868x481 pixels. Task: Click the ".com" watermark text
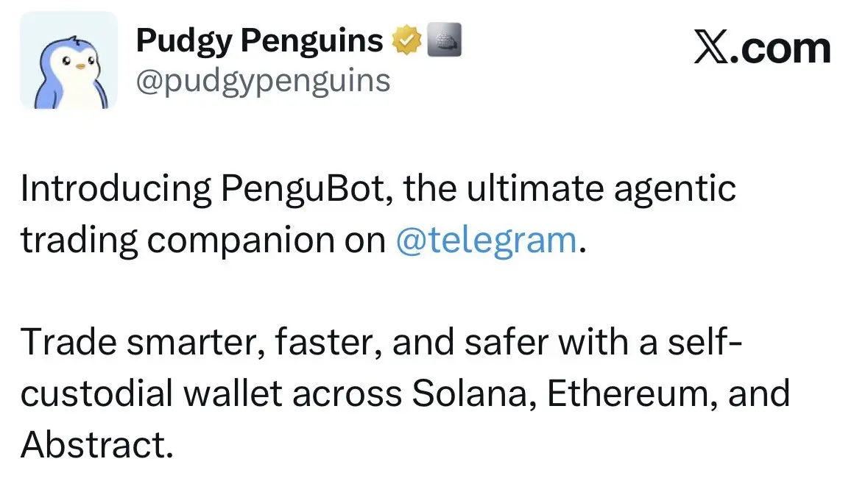781,49
